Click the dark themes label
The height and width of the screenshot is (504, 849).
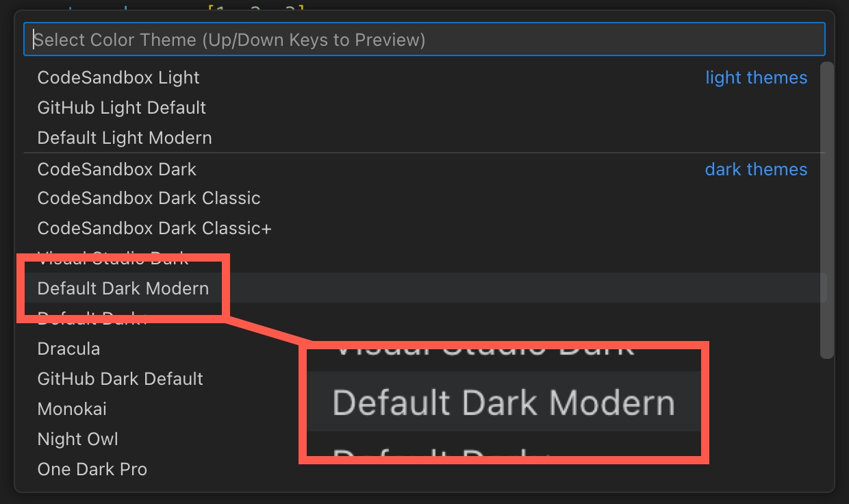[x=756, y=169]
